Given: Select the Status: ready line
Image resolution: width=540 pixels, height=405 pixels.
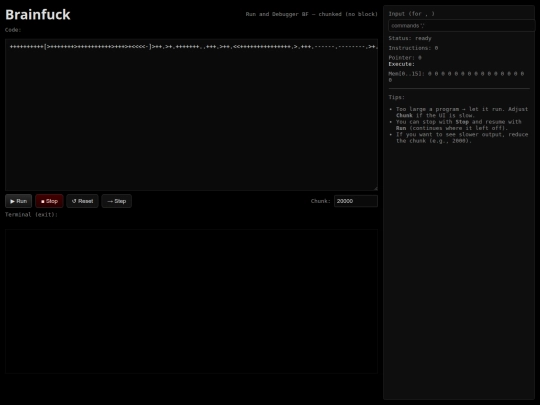Looking at the screenshot, I should click(x=410, y=38).
